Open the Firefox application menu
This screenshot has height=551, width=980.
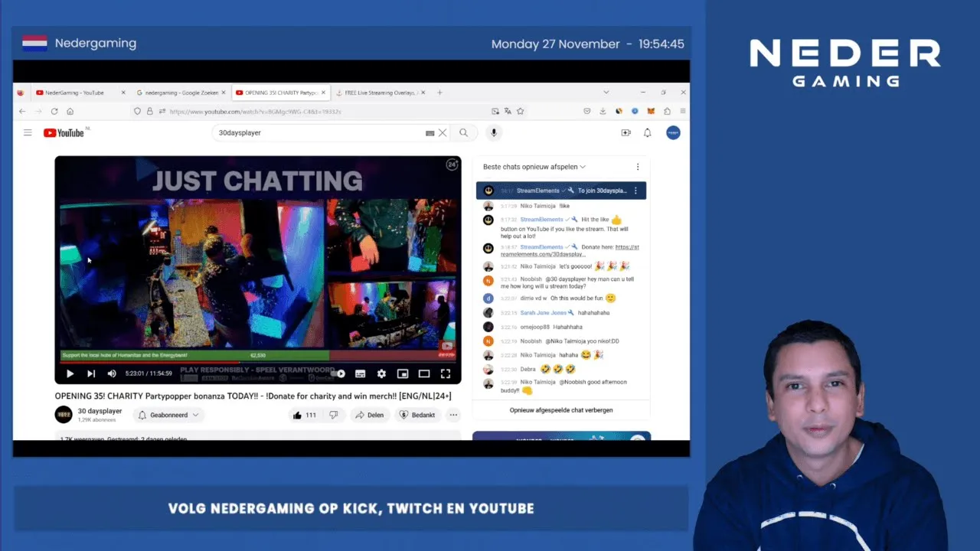click(x=682, y=111)
